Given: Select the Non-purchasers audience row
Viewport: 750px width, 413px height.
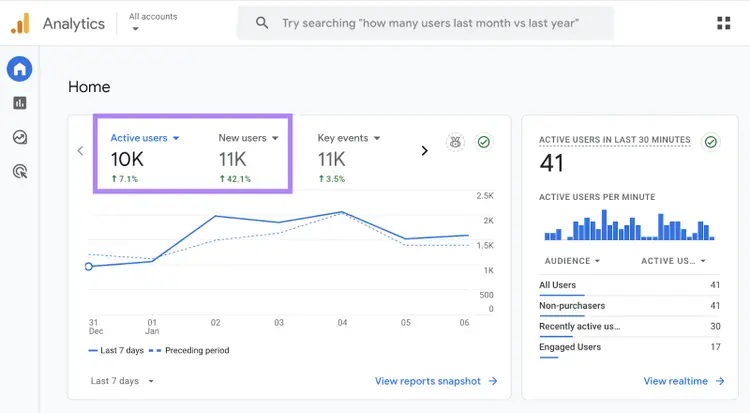Looking at the screenshot, I should pos(629,306).
